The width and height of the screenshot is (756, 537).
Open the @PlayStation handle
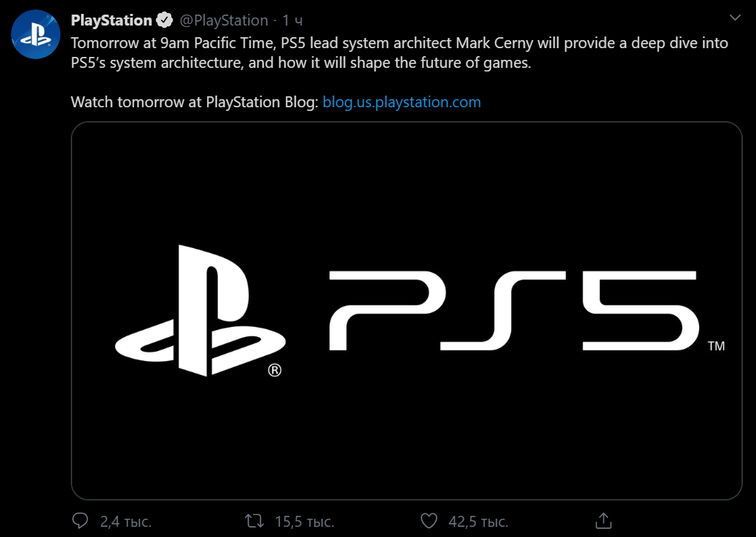223,20
